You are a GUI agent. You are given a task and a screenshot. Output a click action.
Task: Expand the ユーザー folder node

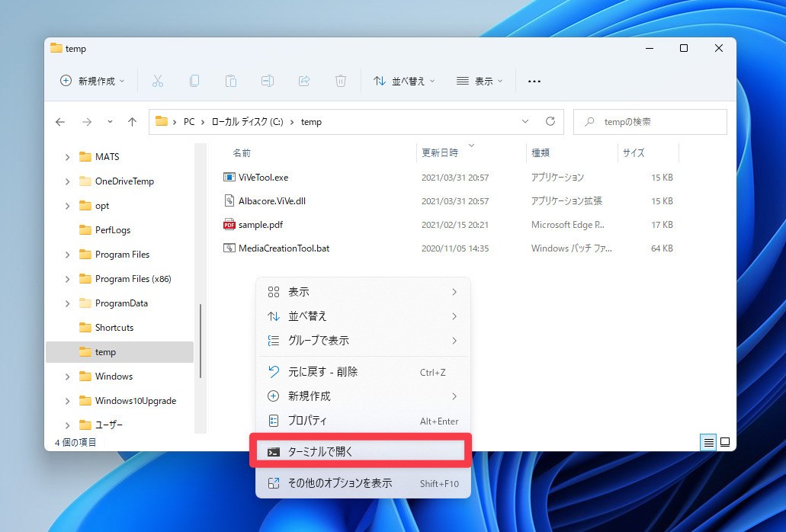click(67, 425)
